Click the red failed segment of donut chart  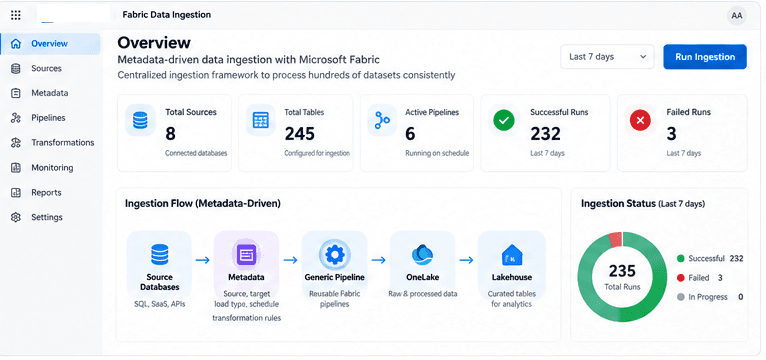[x=615, y=239]
